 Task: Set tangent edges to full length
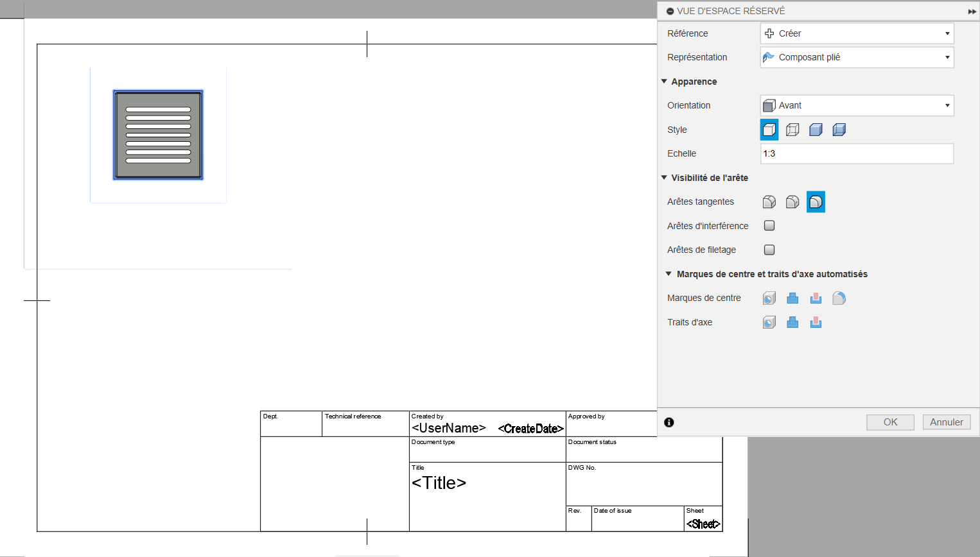[x=769, y=202]
